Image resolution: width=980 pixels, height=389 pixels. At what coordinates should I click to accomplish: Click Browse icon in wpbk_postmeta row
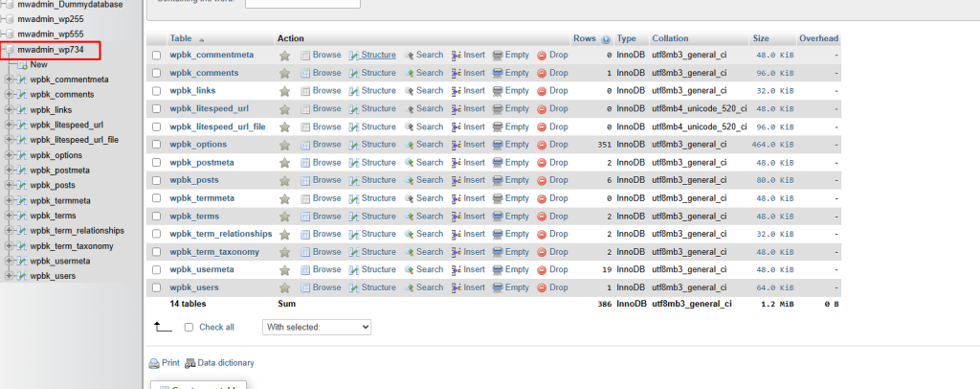[x=305, y=163]
